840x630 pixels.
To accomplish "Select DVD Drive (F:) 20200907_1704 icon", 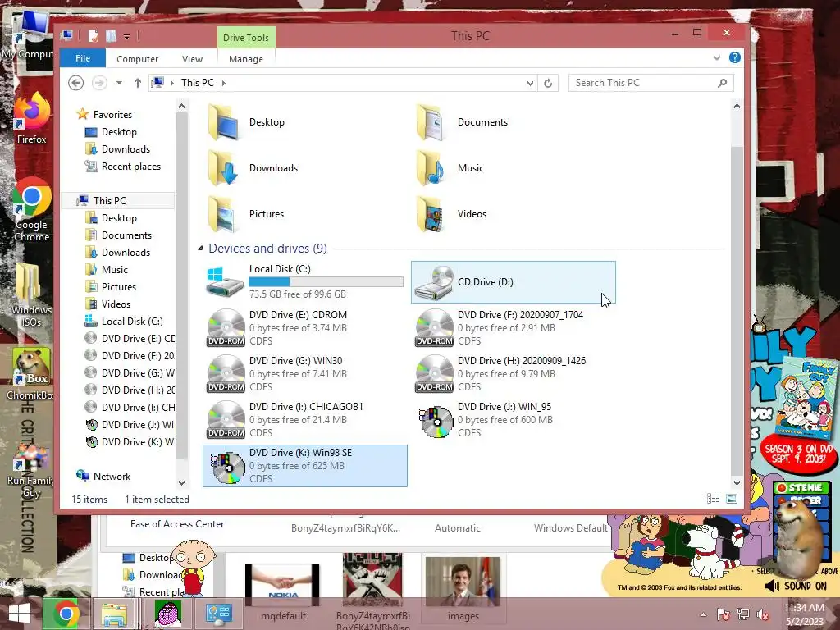I will point(434,328).
